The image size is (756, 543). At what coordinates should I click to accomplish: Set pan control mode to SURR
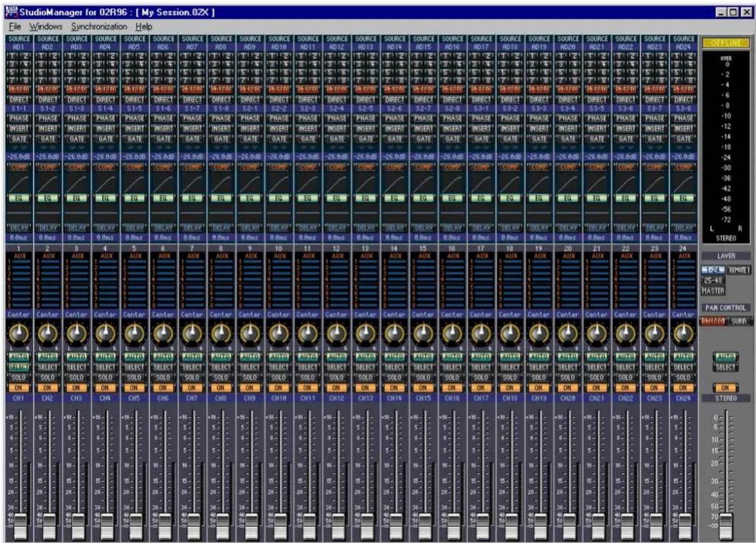coord(740,321)
